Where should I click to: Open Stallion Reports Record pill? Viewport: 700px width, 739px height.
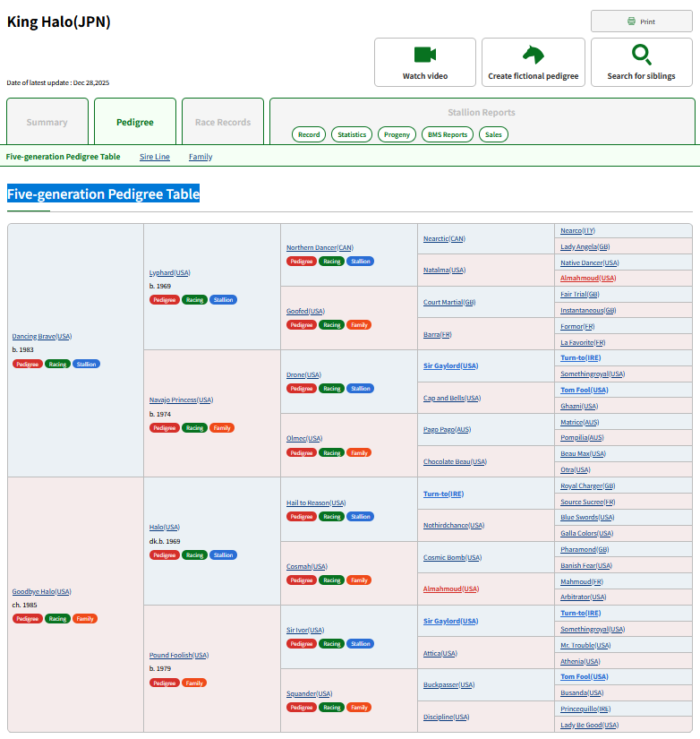click(309, 134)
